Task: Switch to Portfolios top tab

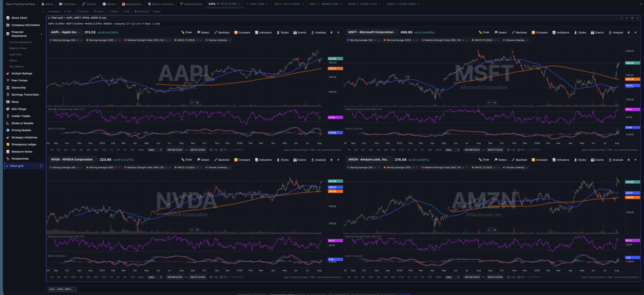Action: (x=67, y=4)
